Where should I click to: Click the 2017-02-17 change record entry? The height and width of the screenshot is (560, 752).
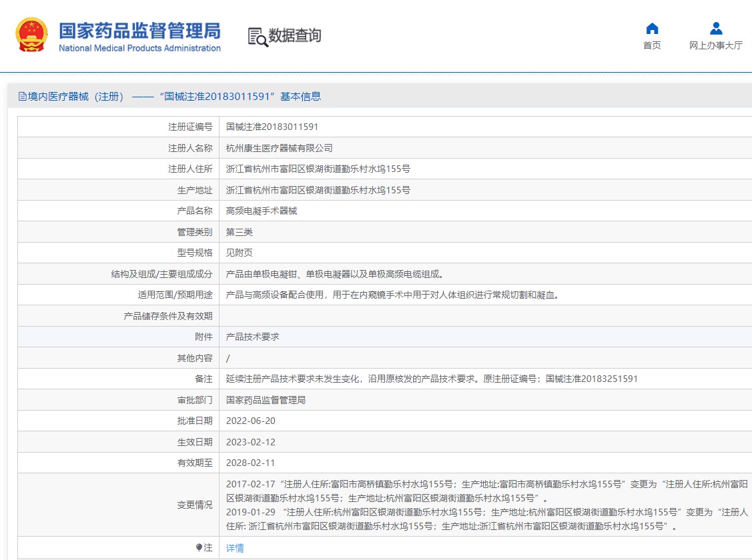[x=487, y=491]
